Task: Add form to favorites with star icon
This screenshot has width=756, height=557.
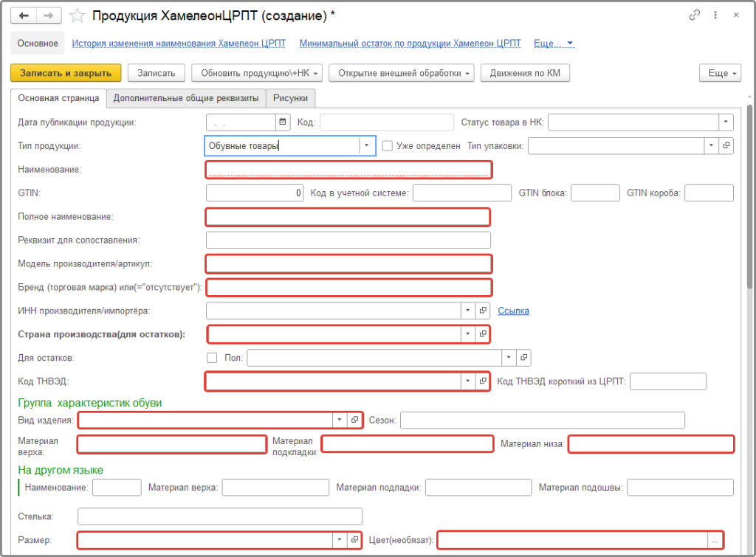Action: 77,16
